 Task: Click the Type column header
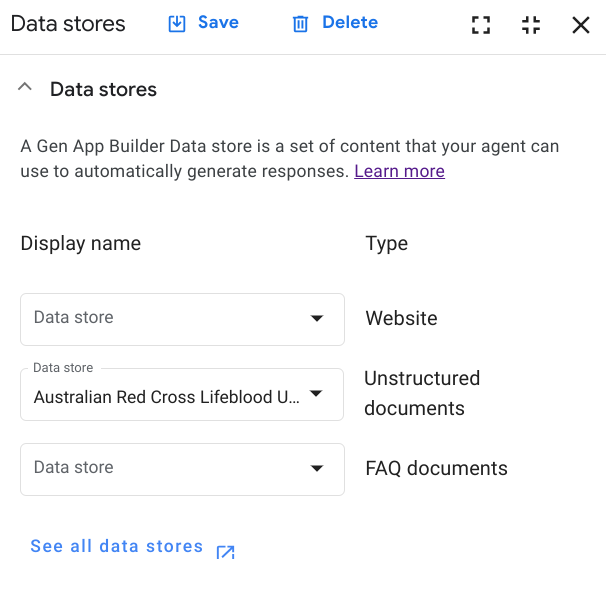386,243
